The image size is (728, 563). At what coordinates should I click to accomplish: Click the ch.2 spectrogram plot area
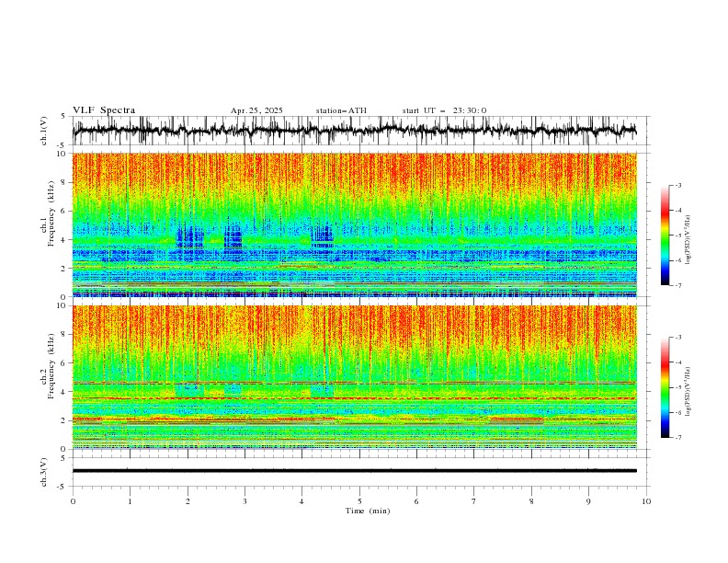[x=355, y=377]
